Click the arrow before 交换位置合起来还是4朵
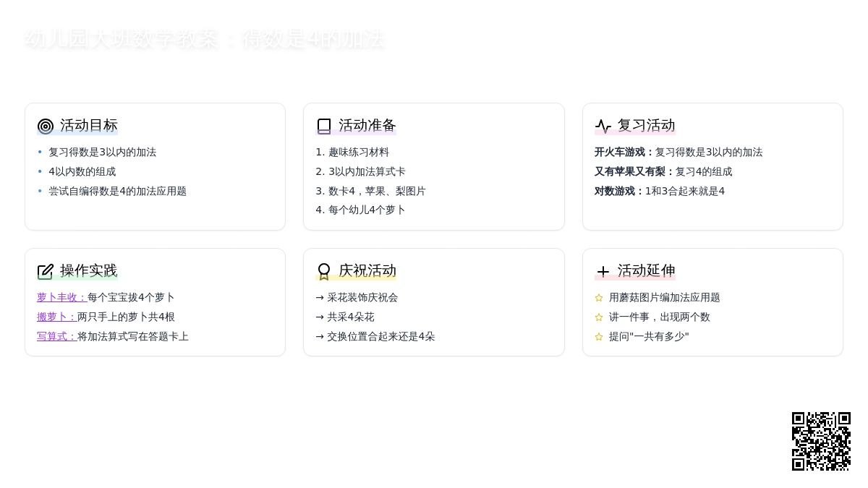Screen dimensions: 868x488 coord(319,336)
